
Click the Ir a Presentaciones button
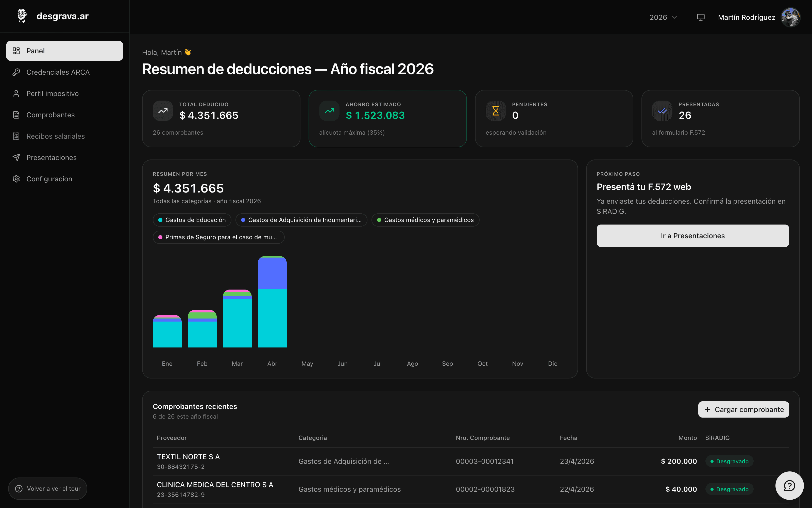coord(692,236)
